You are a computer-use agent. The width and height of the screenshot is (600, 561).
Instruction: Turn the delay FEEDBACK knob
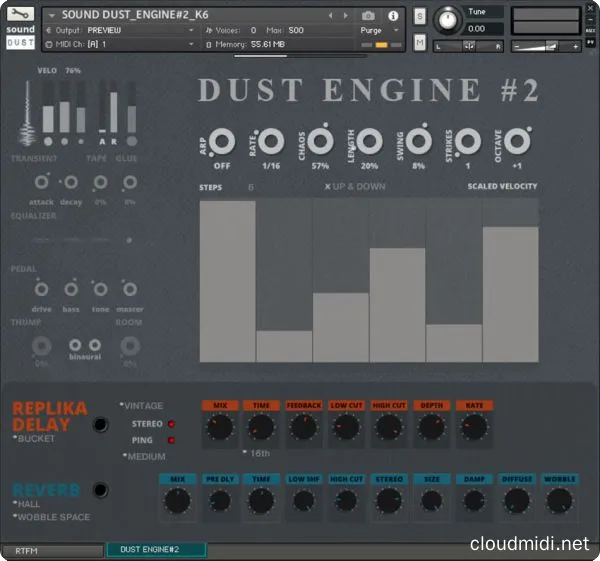[x=304, y=427]
